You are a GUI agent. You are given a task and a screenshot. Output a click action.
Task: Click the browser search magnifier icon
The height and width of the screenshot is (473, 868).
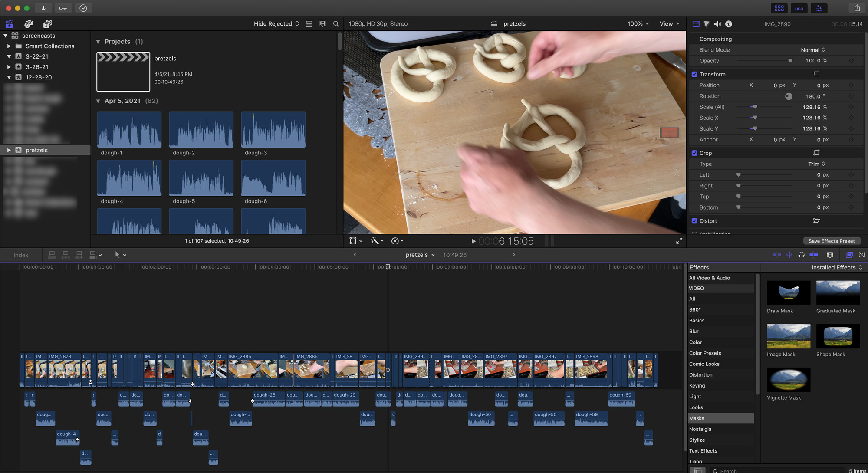click(336, 24)
